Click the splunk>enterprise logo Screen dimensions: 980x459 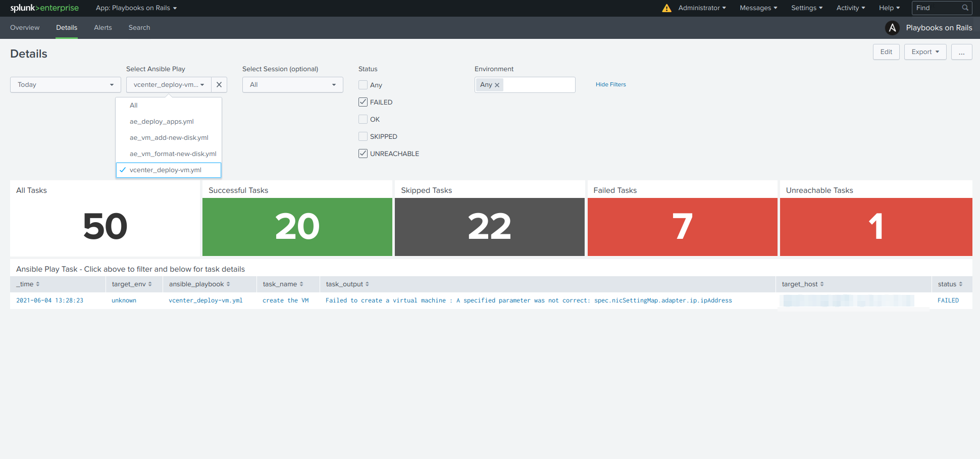point(44,8)
